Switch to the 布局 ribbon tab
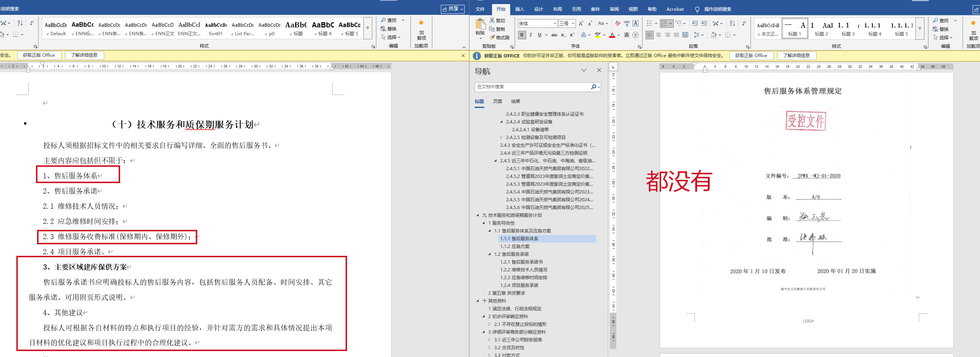The width and height of the screenshot is (980, 357). point(557,9)
